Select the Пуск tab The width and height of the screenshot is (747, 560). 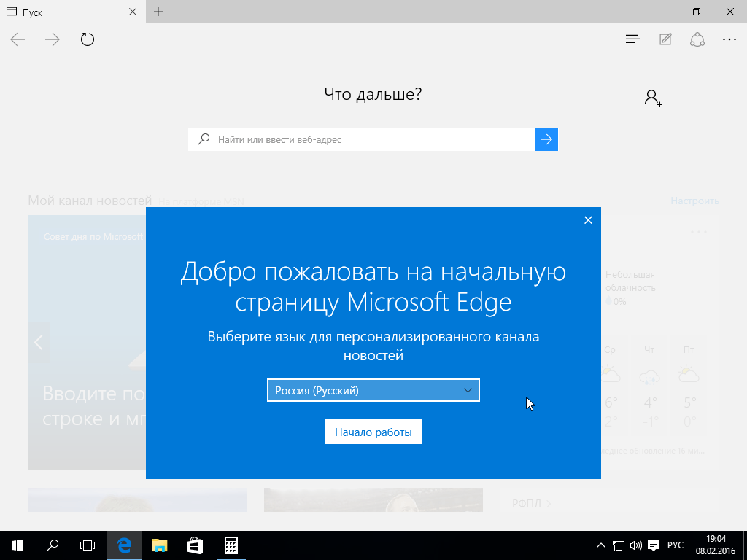66,12
